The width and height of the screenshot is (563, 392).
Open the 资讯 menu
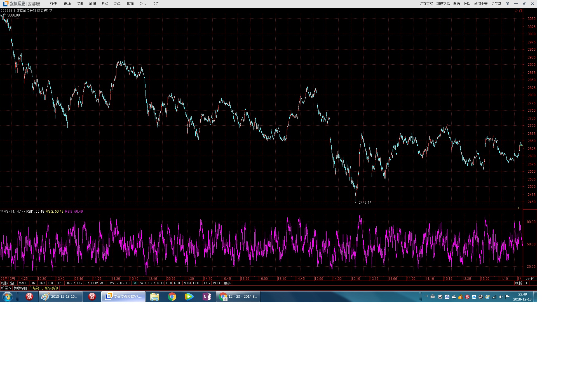(x=80, y=4)
